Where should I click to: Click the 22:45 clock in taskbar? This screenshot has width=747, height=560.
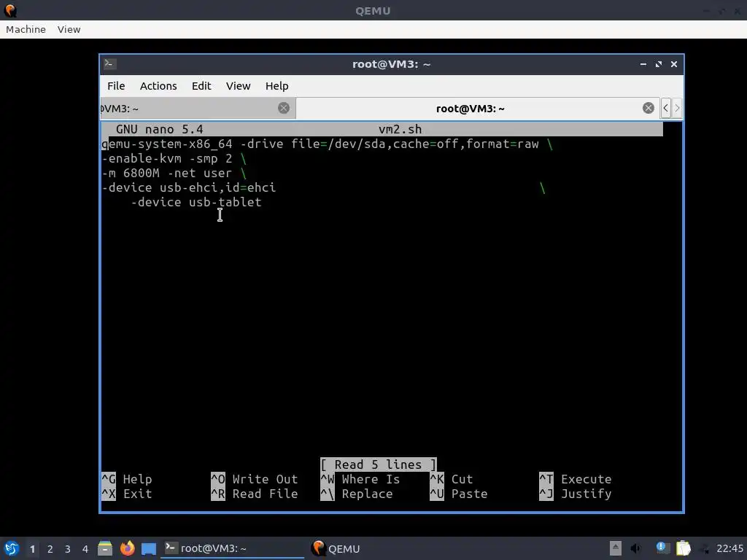pyautogui.click(x=729, y=548)
